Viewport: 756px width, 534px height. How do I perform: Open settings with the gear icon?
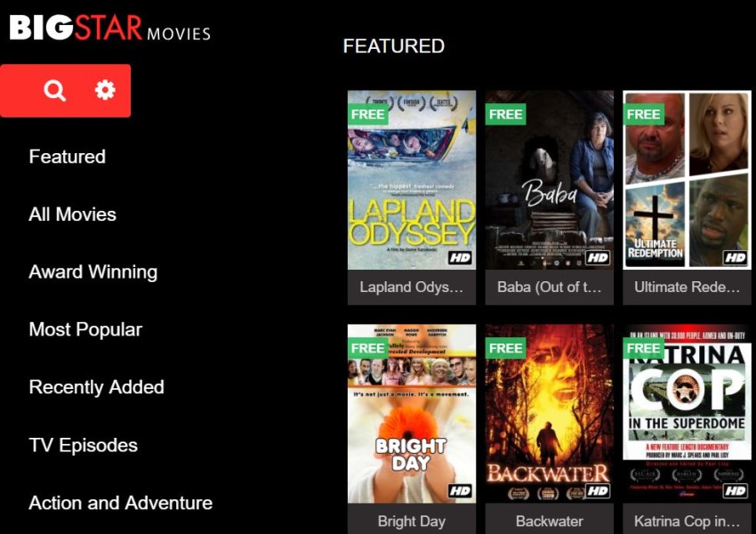pos(105,90)
